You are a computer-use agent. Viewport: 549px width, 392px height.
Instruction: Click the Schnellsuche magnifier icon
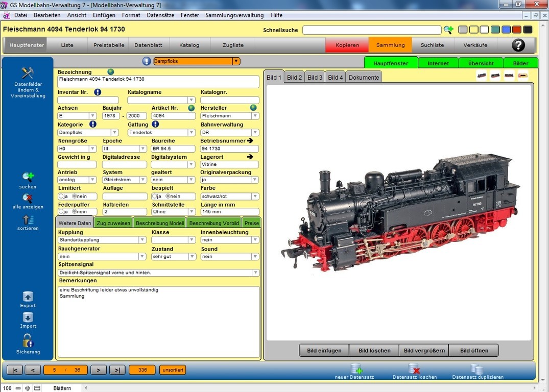tap(448, 30)
